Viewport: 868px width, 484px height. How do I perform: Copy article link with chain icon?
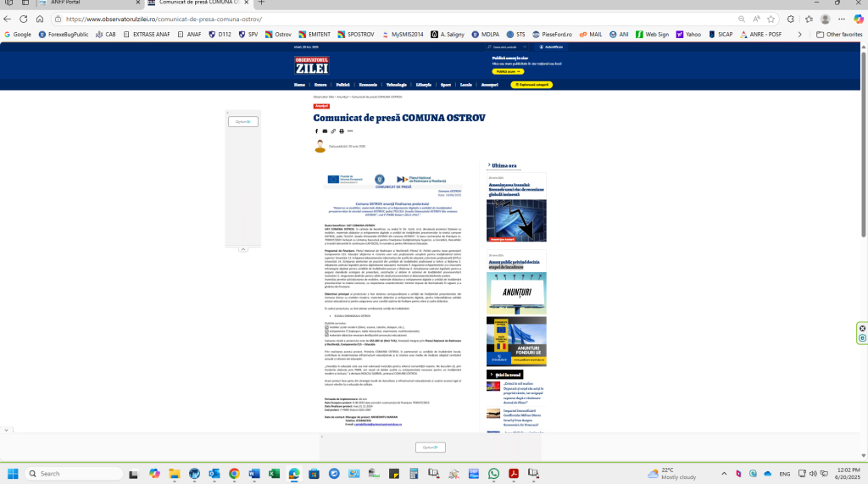[333, 131]
